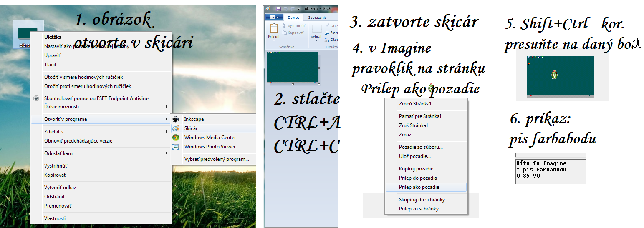Click the Undo arrow in the Paint quick access toolbar

[286, 9]
